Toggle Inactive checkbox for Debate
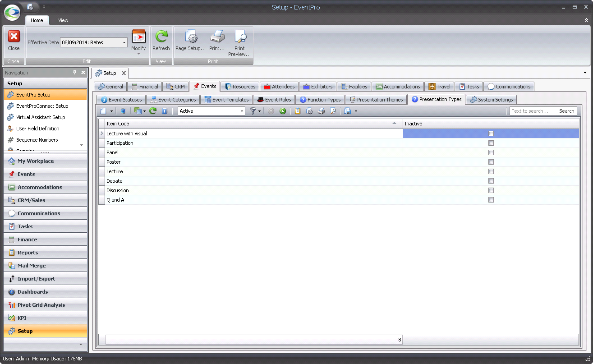The height and width of the screenshot is (364, 593). click(x=491, y=181)
